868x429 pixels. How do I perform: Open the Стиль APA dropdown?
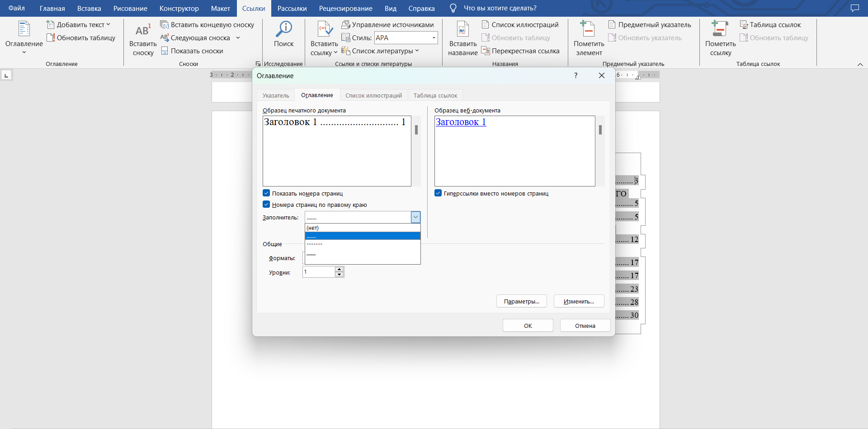[x=434, y=38]
